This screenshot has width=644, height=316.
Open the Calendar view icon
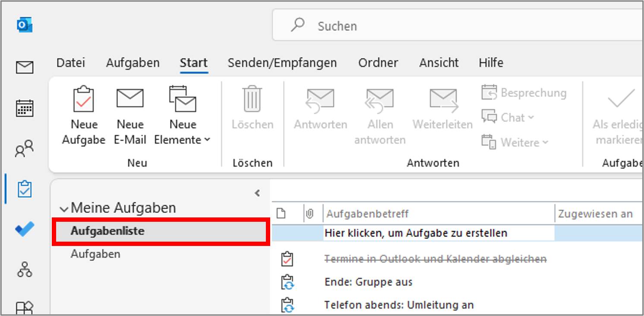click(25, 108)
